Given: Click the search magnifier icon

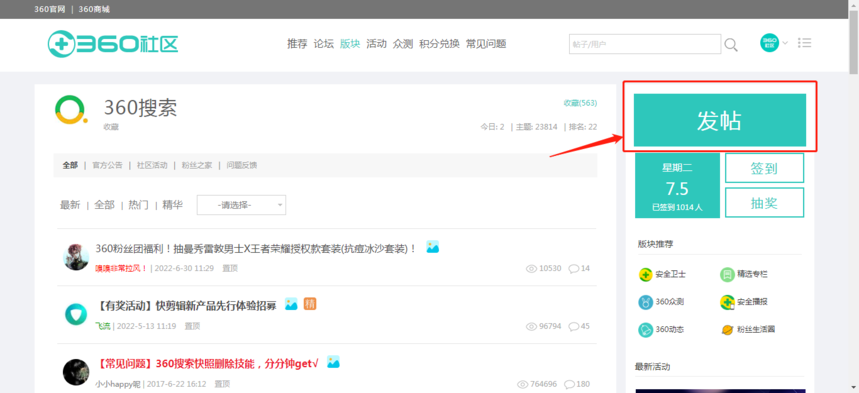Looking at the screenshot, I should (731, 45).
